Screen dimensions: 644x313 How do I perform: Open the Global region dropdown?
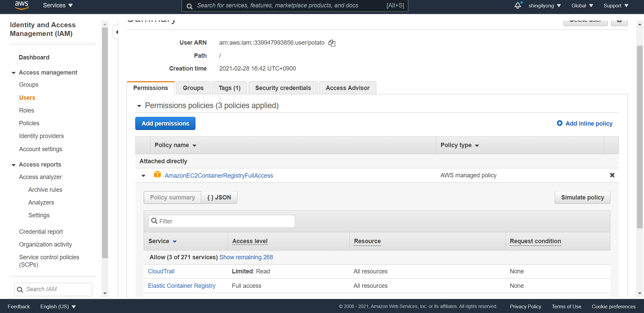[582, 6]
